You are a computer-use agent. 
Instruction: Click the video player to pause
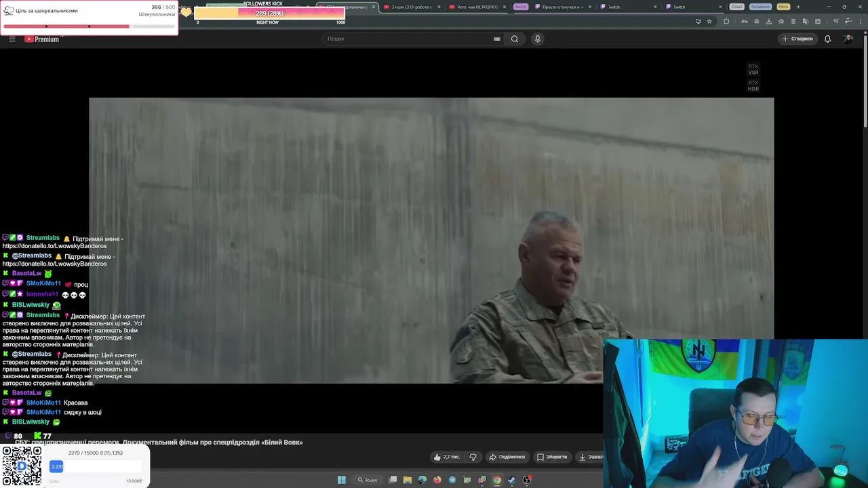click(431, 241)
